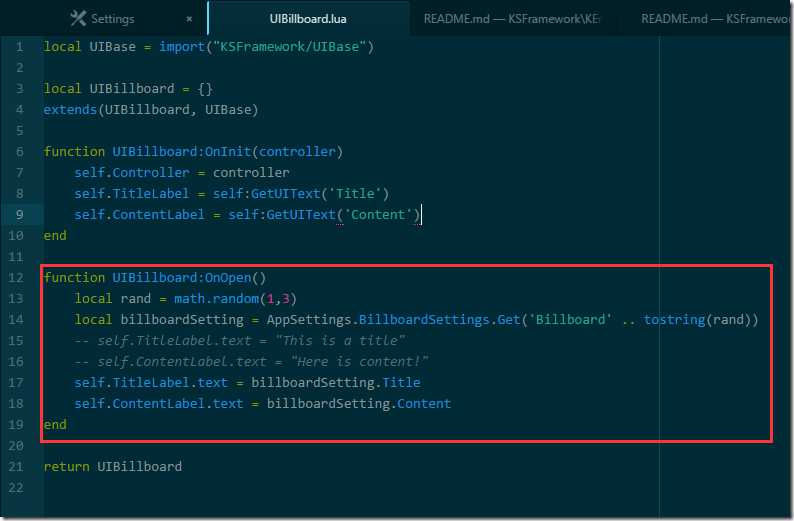Click UIBillboard:OnInit function name
Screen dimensions: 794x521
(x=182, y=152)
